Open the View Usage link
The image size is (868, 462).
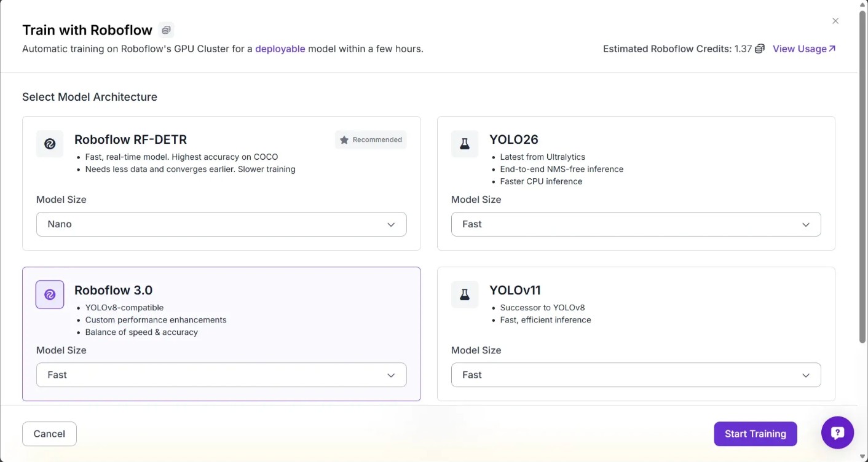coord(803,49)
